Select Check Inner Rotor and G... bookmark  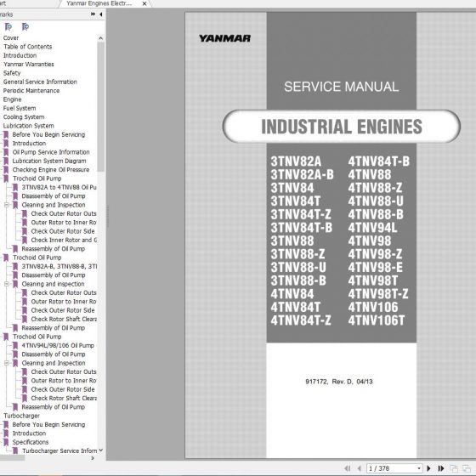click(x=64, y=240)
